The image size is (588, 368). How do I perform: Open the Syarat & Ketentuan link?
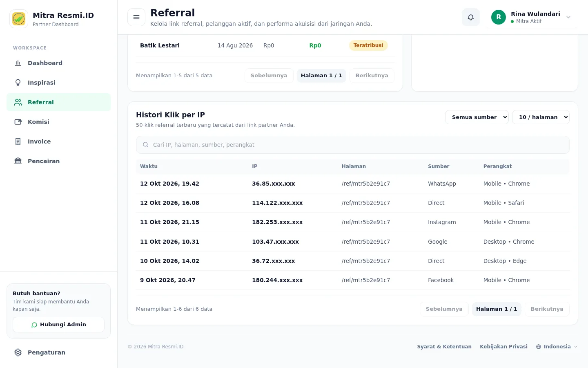[444, 347]
